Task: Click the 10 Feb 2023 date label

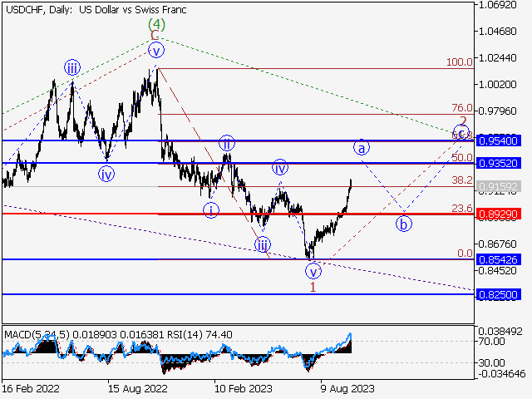Action: tap(244, 388)
